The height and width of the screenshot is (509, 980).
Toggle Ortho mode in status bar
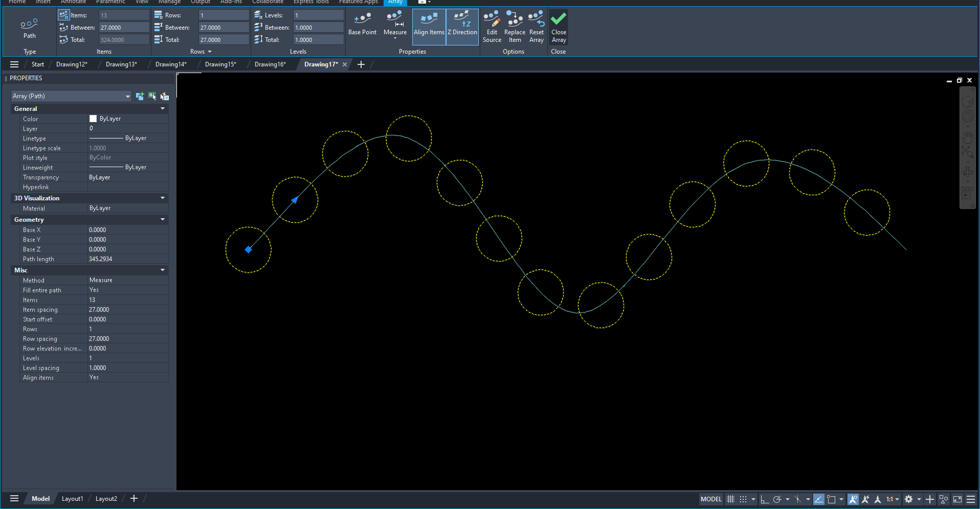[765, 499]
